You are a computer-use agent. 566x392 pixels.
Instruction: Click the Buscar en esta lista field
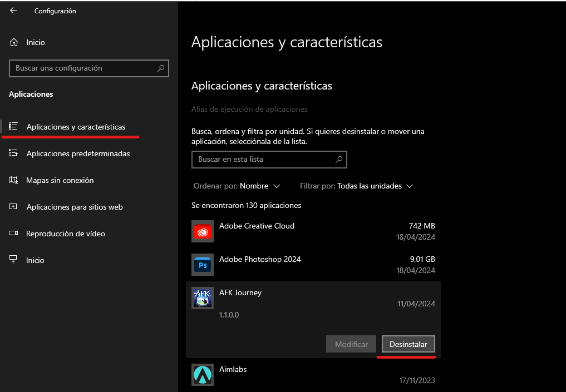(x=269, y=160)
